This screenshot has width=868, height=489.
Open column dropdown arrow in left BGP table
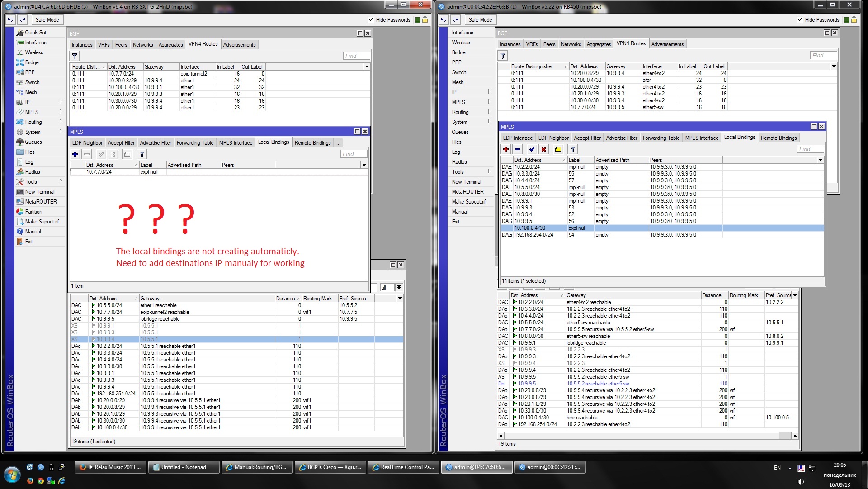click(x=367, y=67)
